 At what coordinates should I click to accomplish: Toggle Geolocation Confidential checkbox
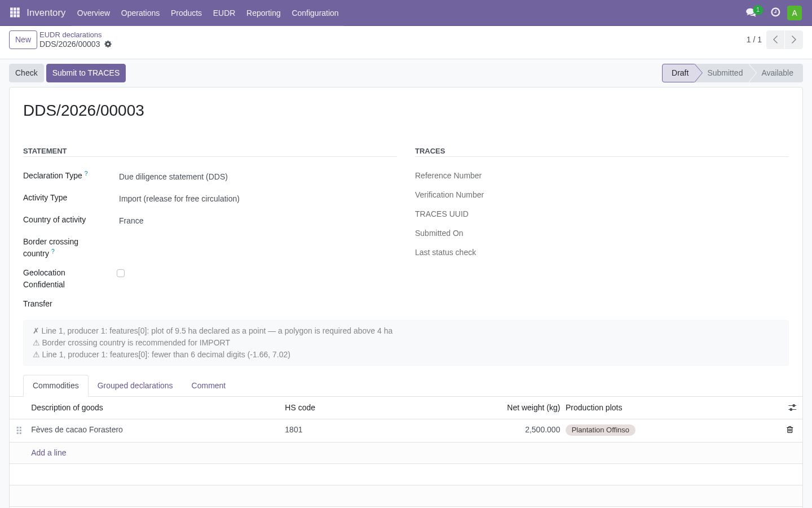tap(121, 273)
